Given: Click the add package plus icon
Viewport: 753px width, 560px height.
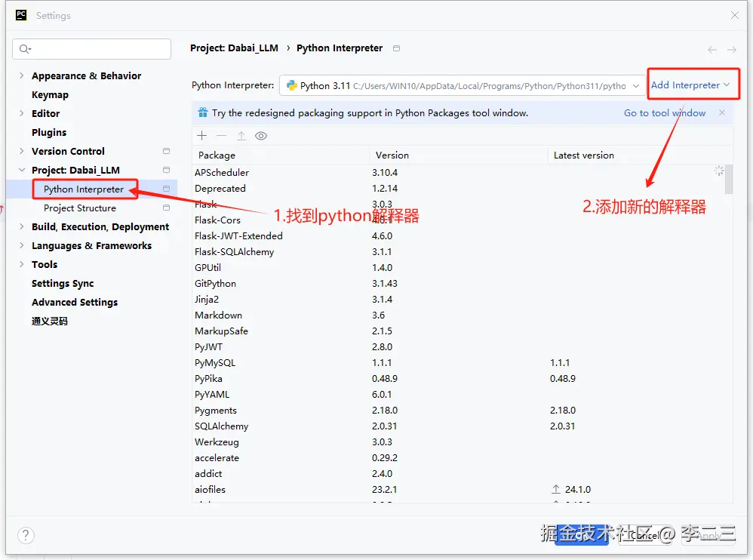Looking at the screenshot, I should tap(201, 136).
